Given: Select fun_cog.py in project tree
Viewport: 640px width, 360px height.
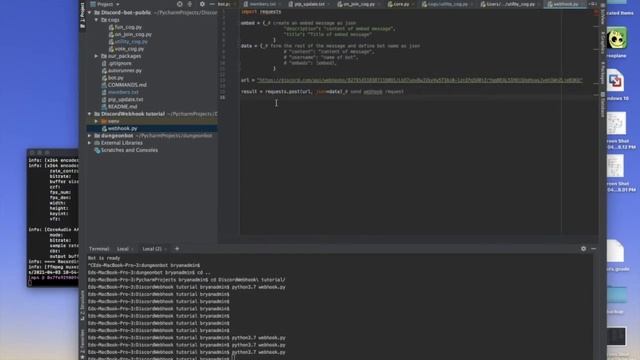Looking at the screenshot, I should pos(125,27).
